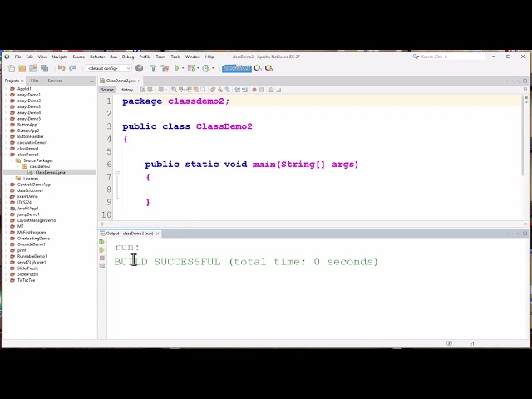Image resolution: width=532 pixels, height=399 pixels.
Task: Click the yellow Re-run with options icon in Output
Action: click(x=101, y=250)
